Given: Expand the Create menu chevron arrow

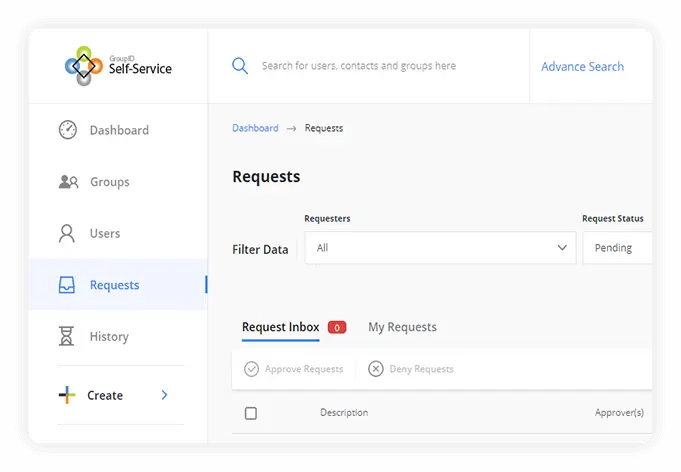Looking at the screenshot, I should 165,395.
